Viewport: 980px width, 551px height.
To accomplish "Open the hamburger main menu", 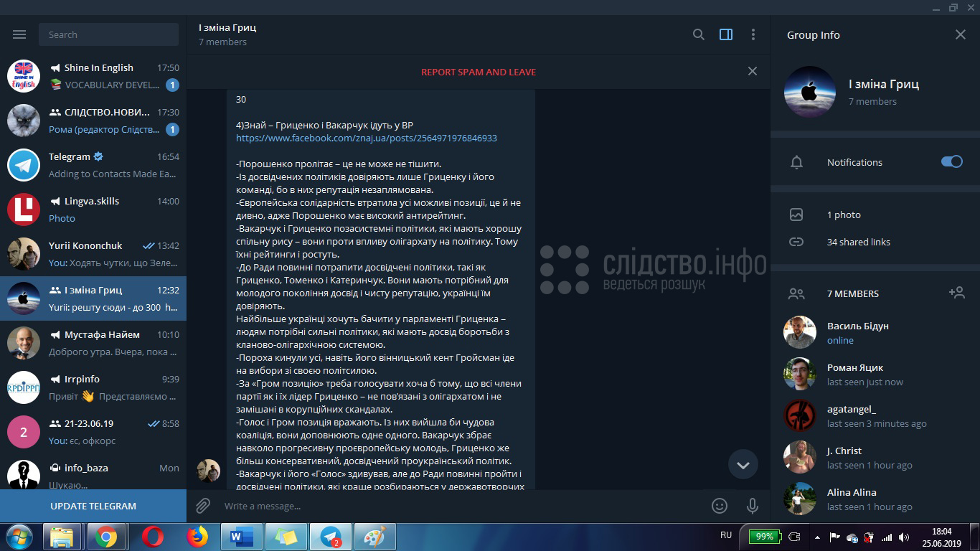I will point(19,34).
